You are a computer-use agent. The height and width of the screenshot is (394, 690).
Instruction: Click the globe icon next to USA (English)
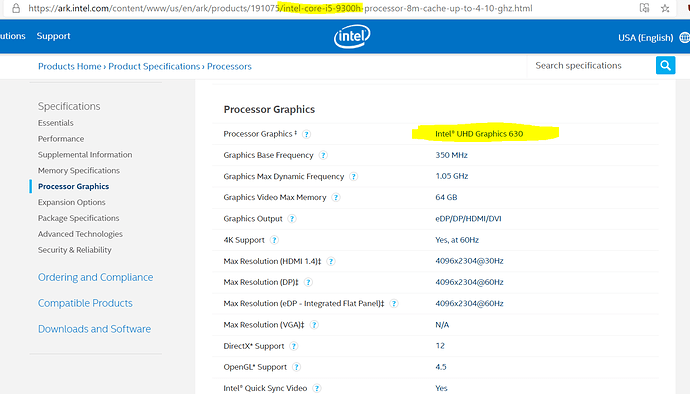[684, 37]
